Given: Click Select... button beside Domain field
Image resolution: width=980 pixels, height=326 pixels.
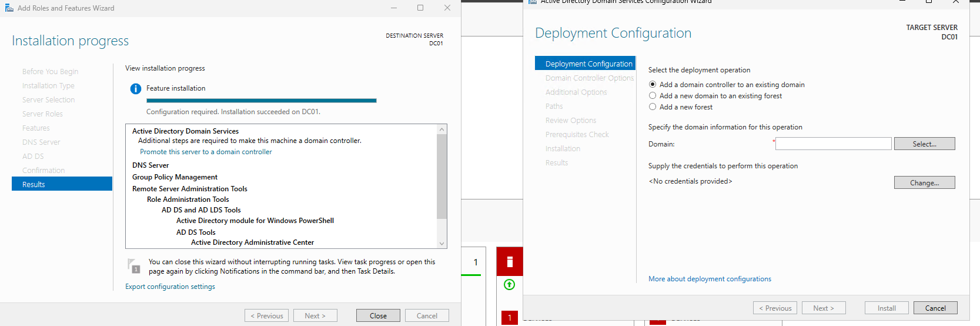Looking at the screenshot, I should [x=924, y=144].
